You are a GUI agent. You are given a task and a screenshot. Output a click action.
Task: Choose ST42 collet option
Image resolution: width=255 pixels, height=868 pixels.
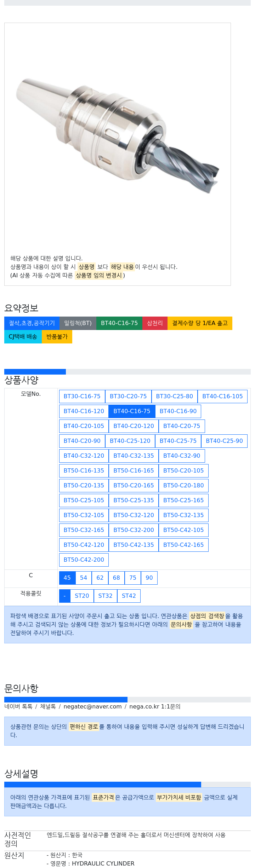click(x=129, y=596)
